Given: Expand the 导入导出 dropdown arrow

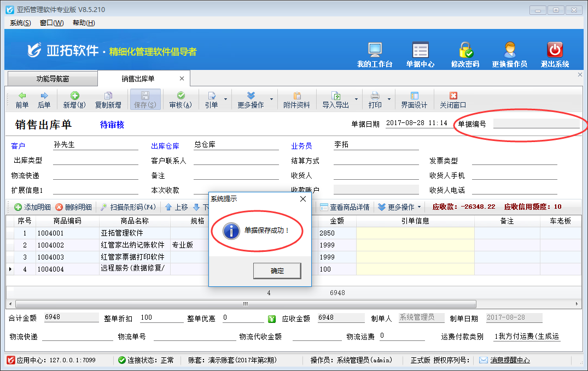Looking at the screenshot, I should tap(356, 99).
